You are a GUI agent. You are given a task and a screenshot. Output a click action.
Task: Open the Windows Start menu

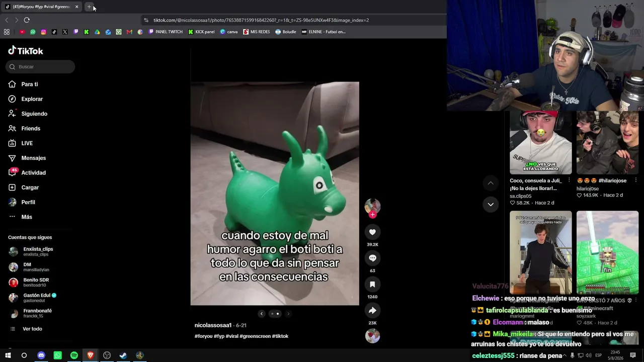click(8, 355)
